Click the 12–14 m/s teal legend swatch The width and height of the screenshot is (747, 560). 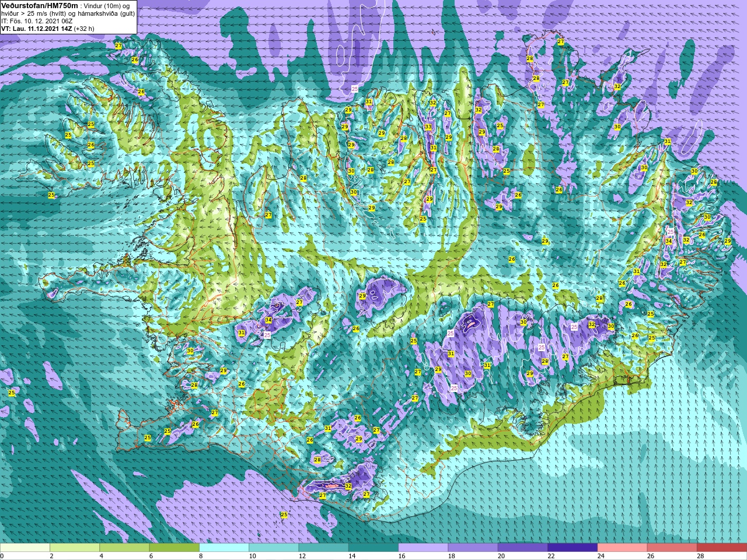point(324,548)
